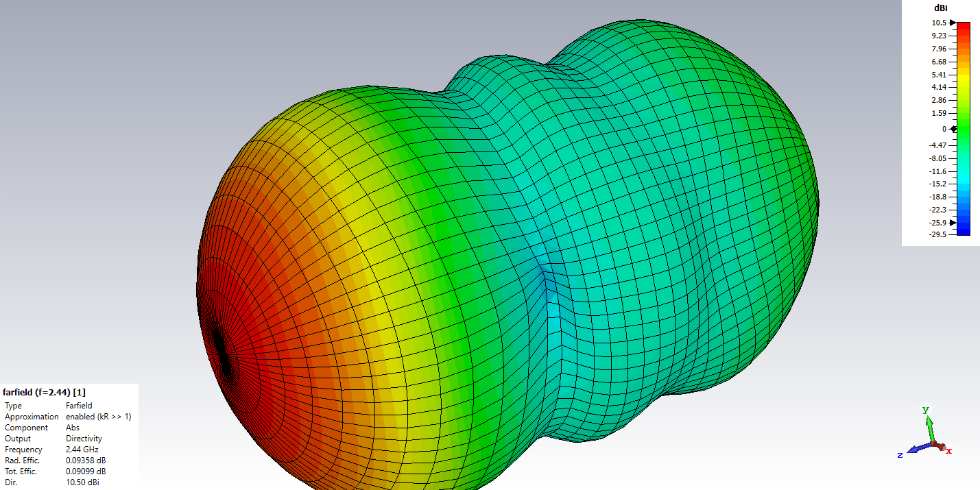The width and height of the screenshot is (980, 490).
Task: Click the blue Z-axis arrow in the triad
Action: coord(915,450)
